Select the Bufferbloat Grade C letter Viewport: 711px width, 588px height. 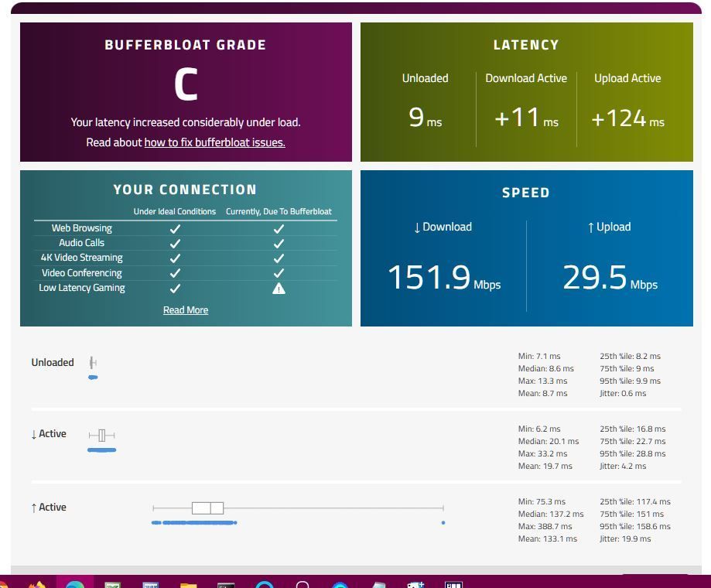[186, 85]
